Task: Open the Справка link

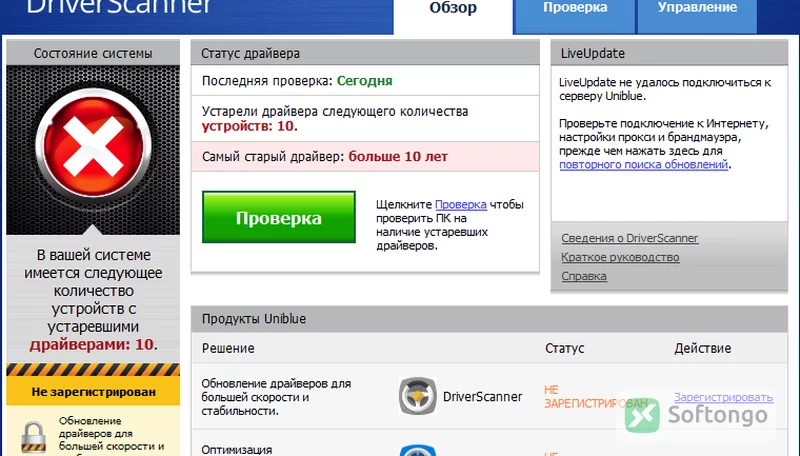Action: (x=584, y=276)
